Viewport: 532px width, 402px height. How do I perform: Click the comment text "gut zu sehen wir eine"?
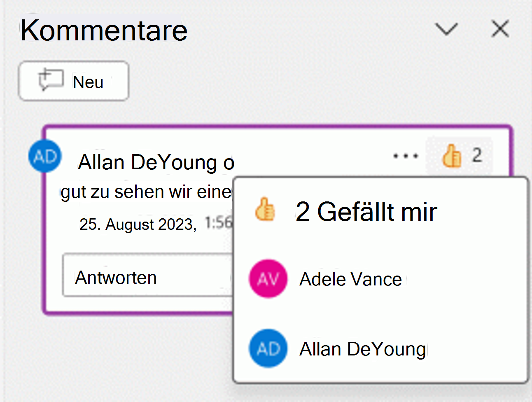coord(146,192)
